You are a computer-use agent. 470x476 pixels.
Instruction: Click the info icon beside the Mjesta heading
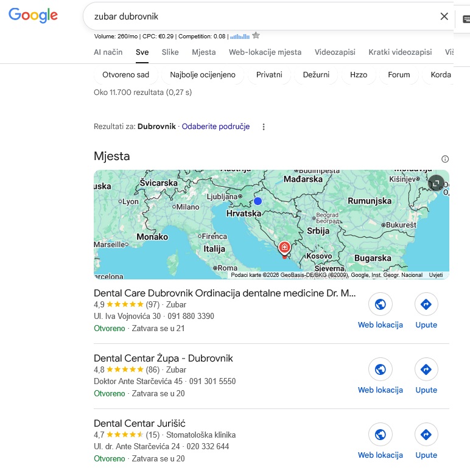pyautogui.click(x=445, y=159)
